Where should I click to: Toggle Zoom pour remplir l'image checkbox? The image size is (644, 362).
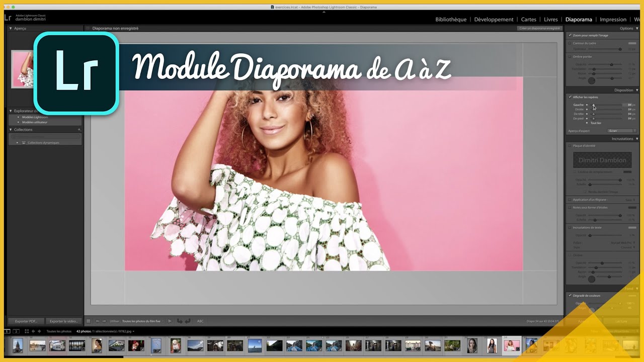pyautogui.click(x=570, y=36)
